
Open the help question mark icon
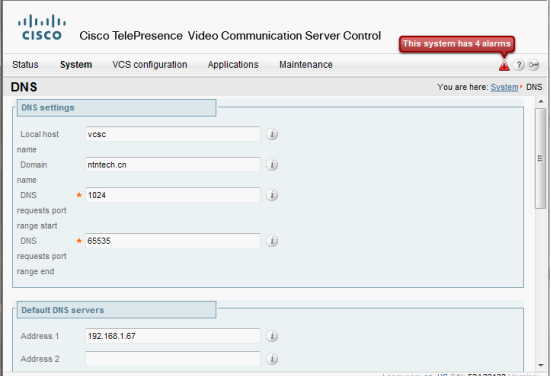(x=519, y=65)
